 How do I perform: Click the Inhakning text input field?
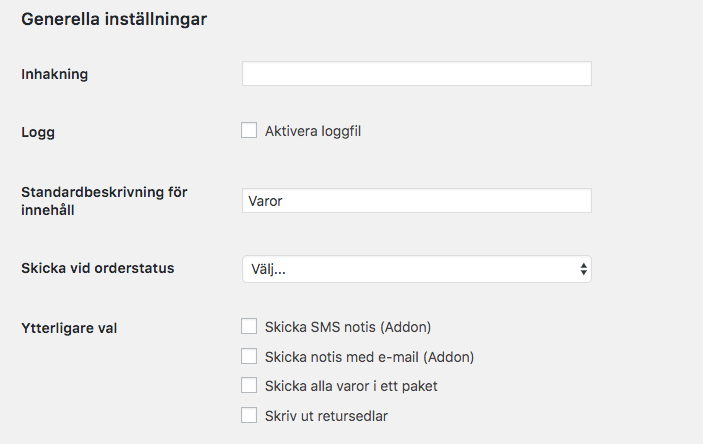tap(416, 74)
